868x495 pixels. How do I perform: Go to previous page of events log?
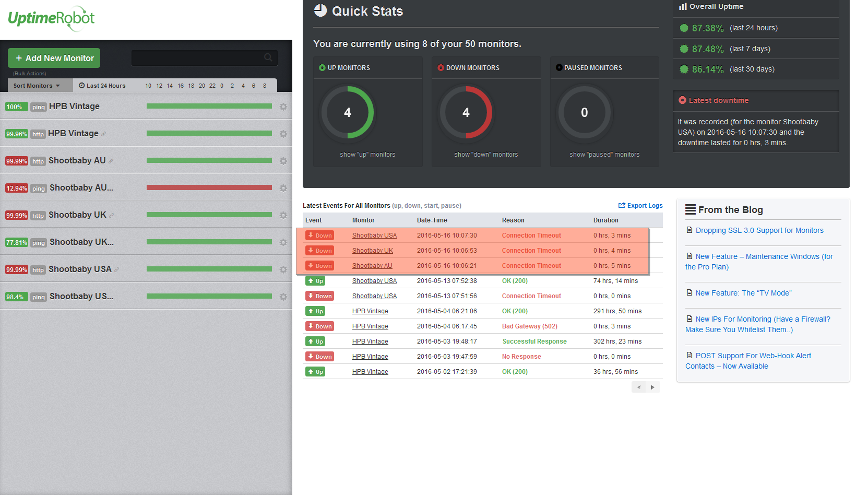[638, 387]
